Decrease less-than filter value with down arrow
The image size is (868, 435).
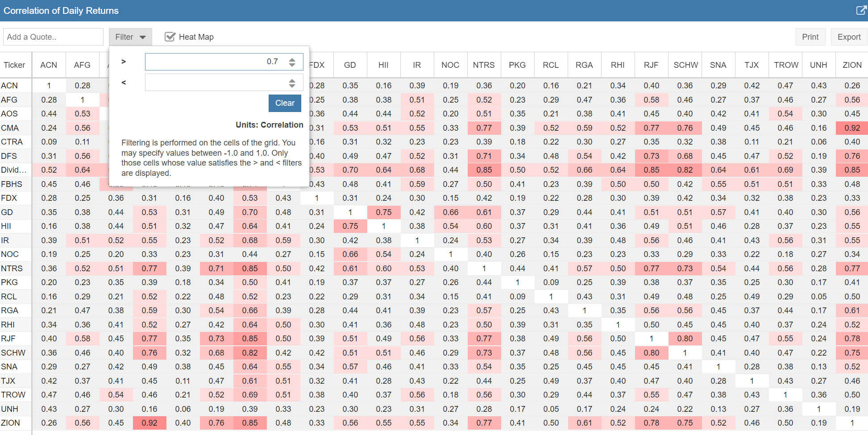[292, 85]
